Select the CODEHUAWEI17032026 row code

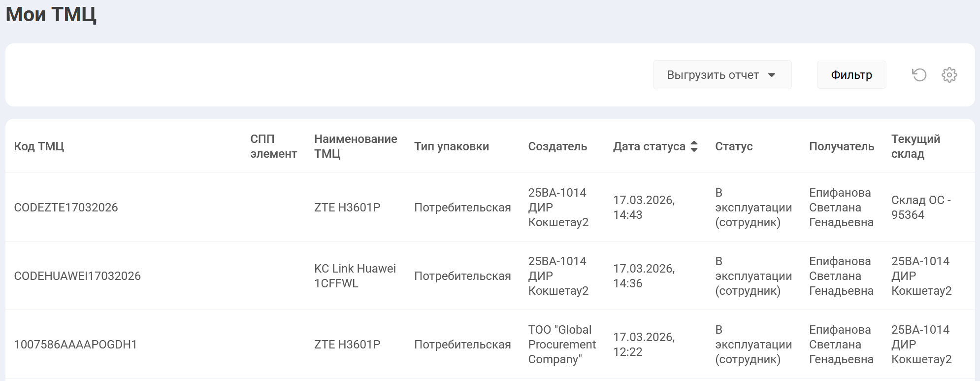click(x=77, y=276)
